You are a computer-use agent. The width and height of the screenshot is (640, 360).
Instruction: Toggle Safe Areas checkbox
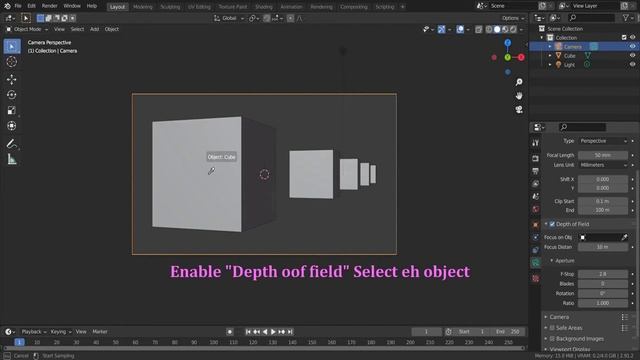(x=552, y=328)
